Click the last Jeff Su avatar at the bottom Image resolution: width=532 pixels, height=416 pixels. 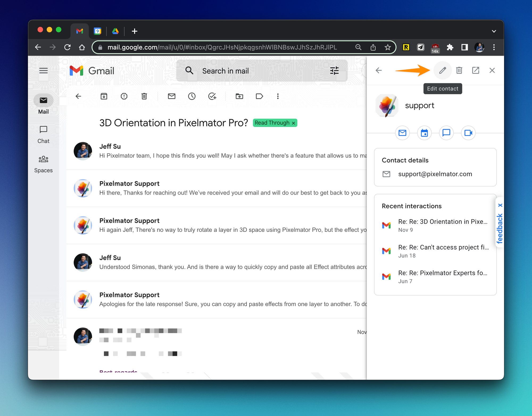tap(83, 336)
